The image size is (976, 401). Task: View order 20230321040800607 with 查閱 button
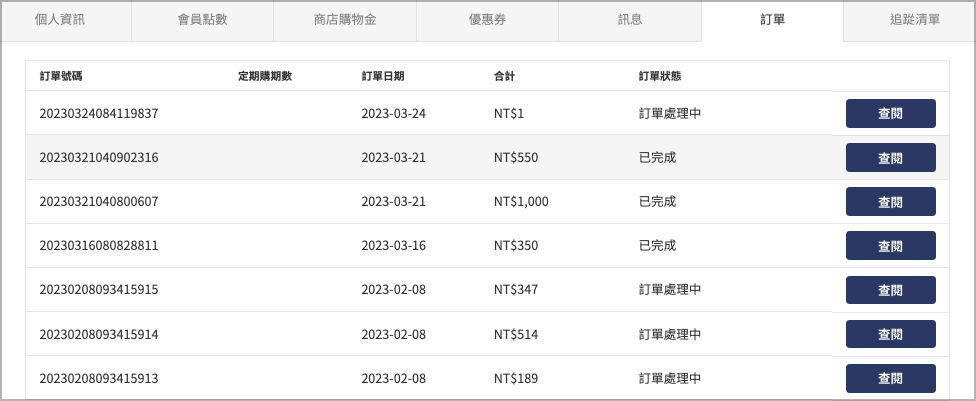tap(890, 202)
